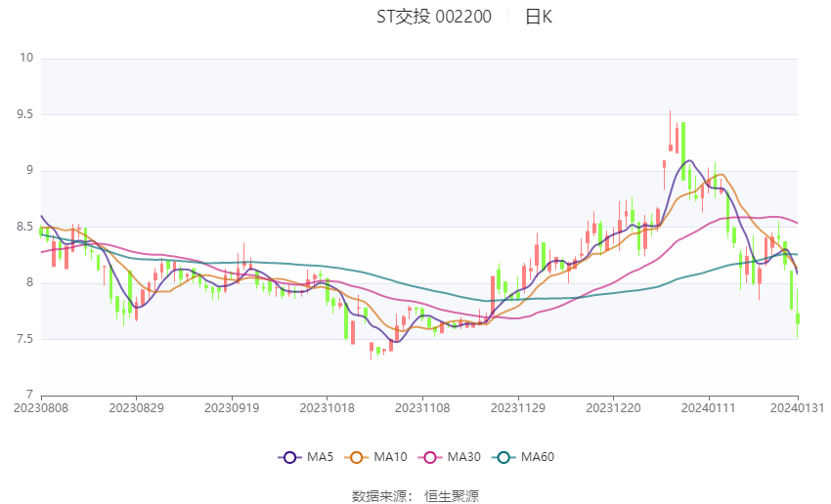Viewport: 831px width, 504px height.
Task: Toggle the MA10 legend series
Action: tap(375, 457)
